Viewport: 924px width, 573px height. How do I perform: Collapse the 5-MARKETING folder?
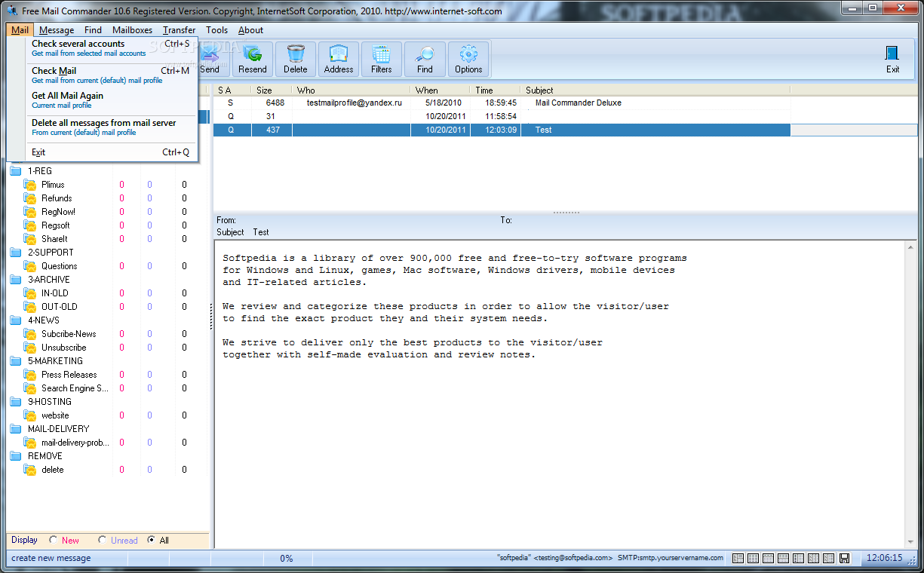tap(16, 361)
